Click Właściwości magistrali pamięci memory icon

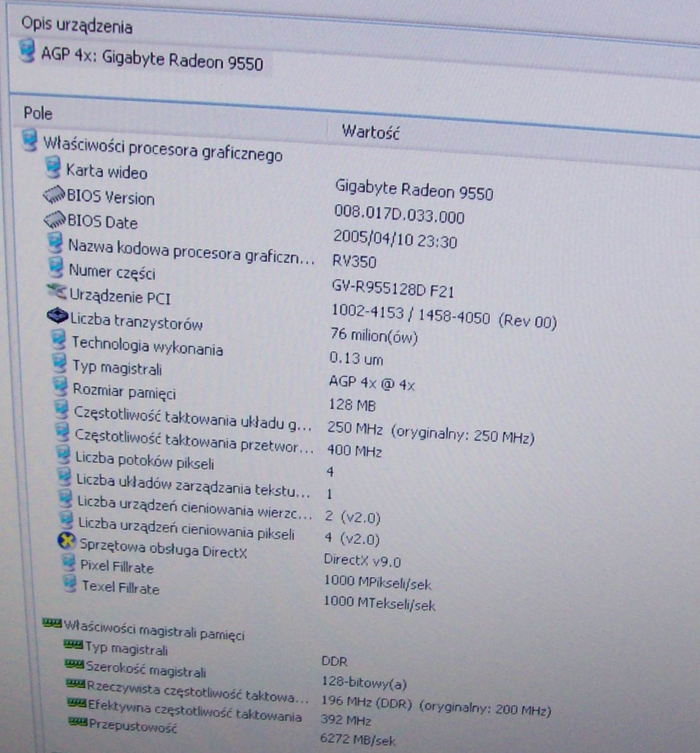pos(52,623)
